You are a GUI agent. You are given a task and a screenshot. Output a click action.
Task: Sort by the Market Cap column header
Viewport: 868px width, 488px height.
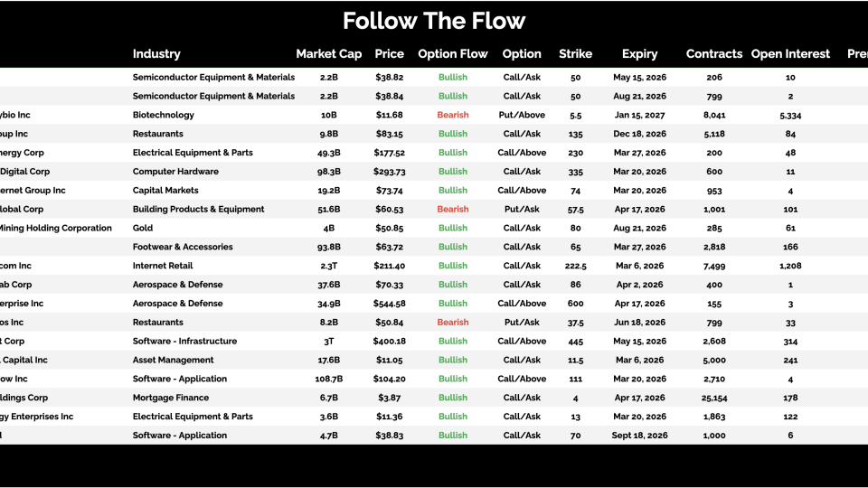[x=329, y=54]
